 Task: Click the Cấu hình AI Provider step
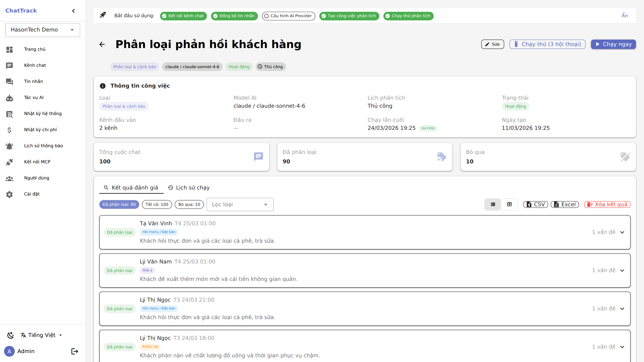coord(288,16)
